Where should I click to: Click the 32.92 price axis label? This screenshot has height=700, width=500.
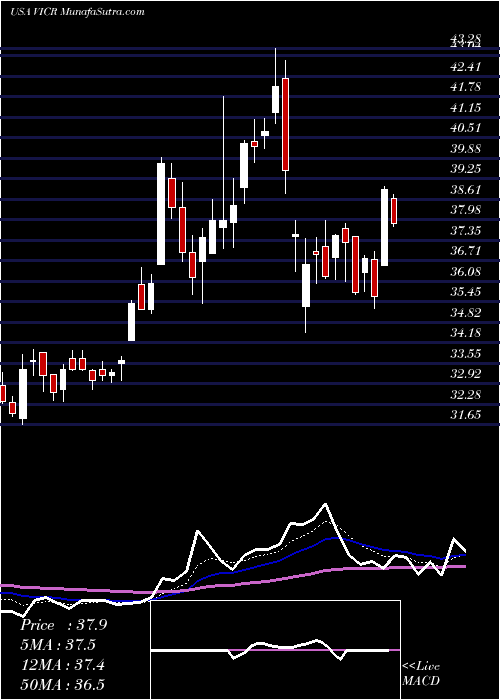point(466,374)
